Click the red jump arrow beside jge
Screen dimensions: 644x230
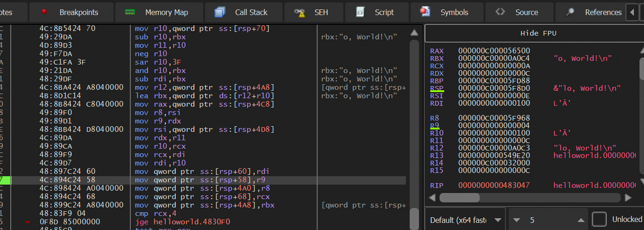[27, 222]
